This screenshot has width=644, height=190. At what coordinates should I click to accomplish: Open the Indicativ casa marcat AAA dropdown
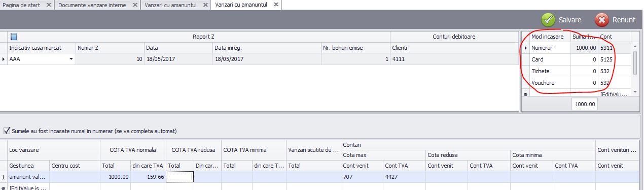(x=71, y=59)
